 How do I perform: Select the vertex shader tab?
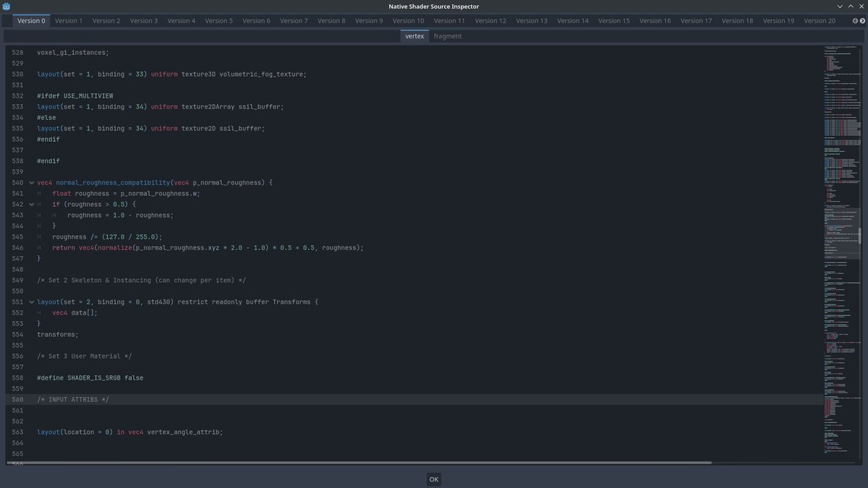(414, 36)
